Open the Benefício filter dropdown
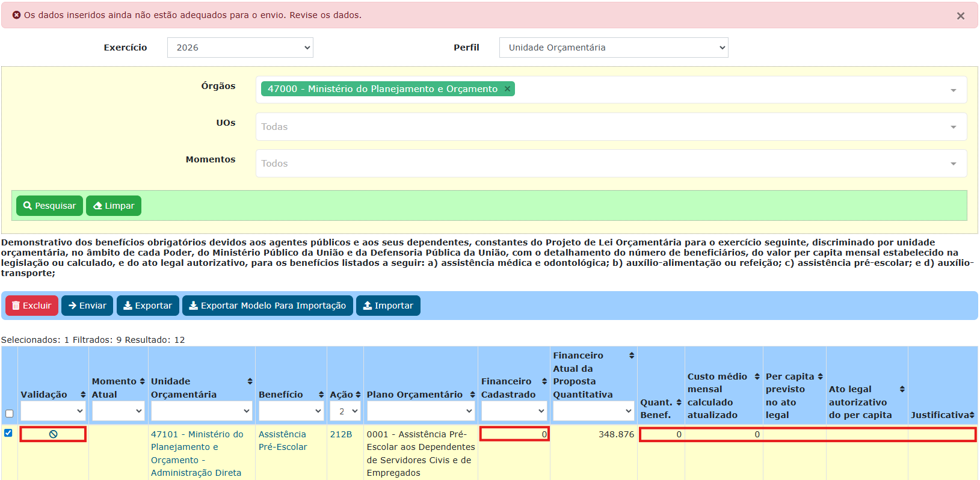The width and height of the screenshot is (980, 480). click(291, 411)
